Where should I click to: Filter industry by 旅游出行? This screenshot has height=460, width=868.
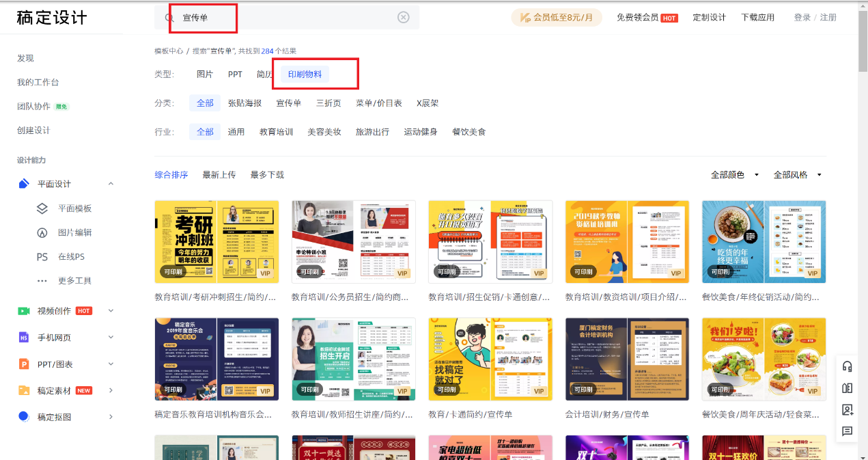point(372,132)
